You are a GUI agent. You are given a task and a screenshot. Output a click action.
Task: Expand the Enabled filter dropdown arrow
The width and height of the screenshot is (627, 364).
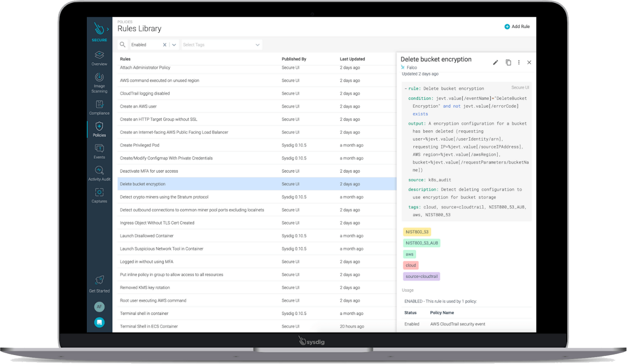click(174, 44)
